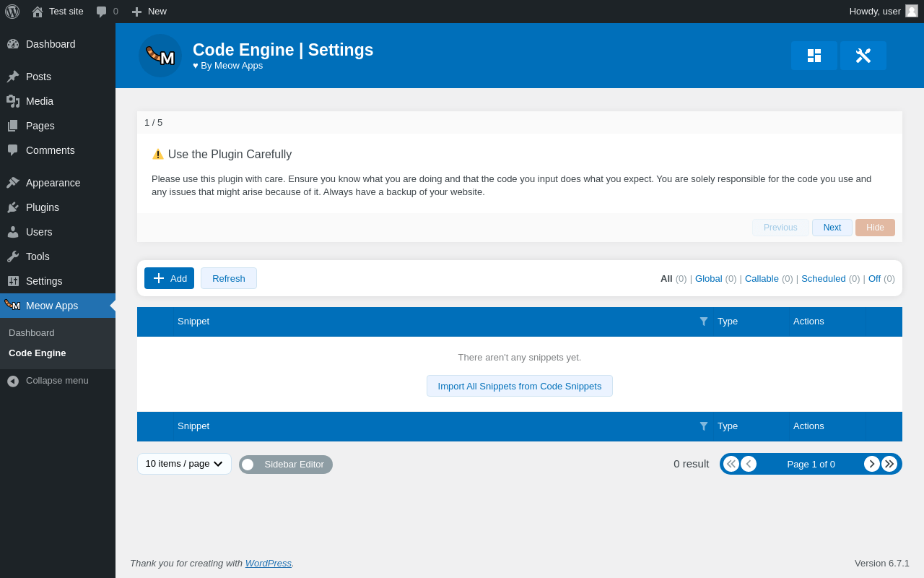
Task: Click the Settings sliders icon in sidebar
Action: [x=13, y=281]
